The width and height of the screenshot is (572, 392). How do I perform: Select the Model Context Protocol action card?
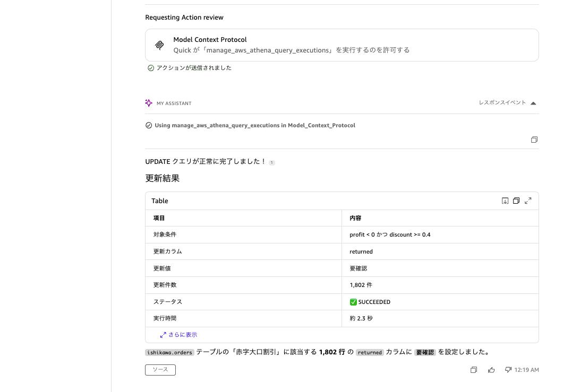(x=342, y=45)
